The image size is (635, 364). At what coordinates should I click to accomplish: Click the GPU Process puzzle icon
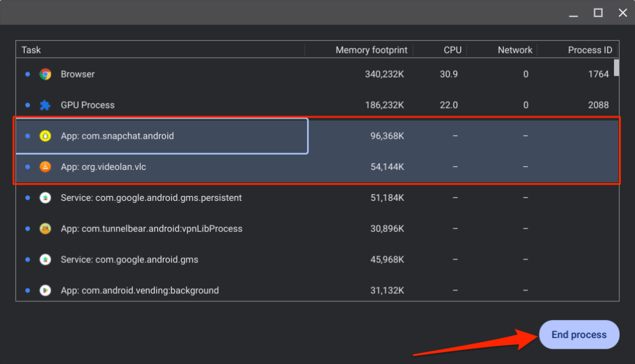click(x=45, y=105)
